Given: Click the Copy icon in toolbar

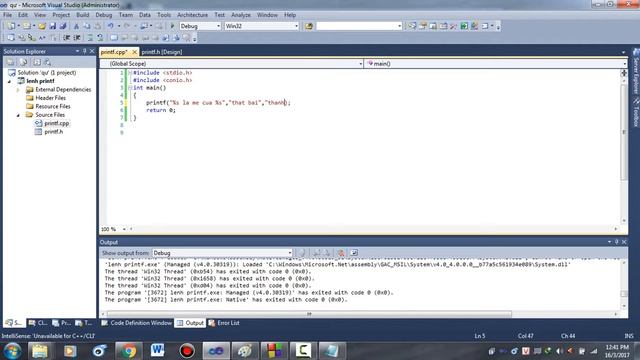Looking at the screenshot, I should [87, 26].
